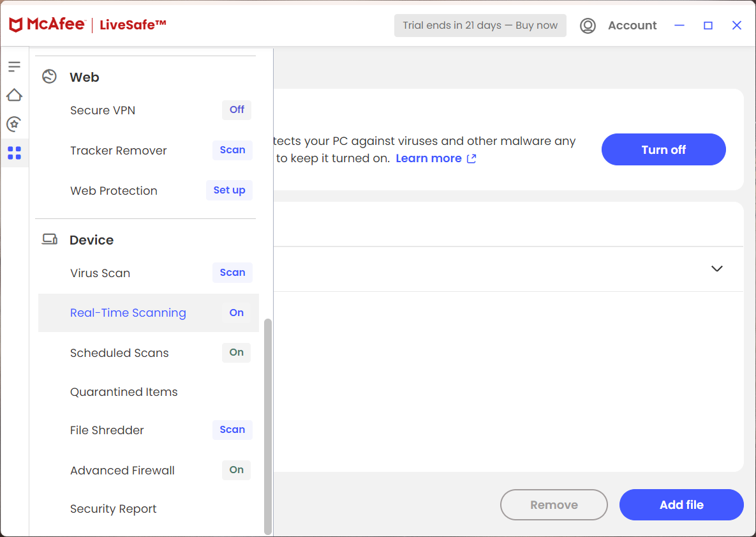The height and width of the screenshot is (537, 756).
Task: Click the Web Protection Set up badge
Action: pos(230,190)
